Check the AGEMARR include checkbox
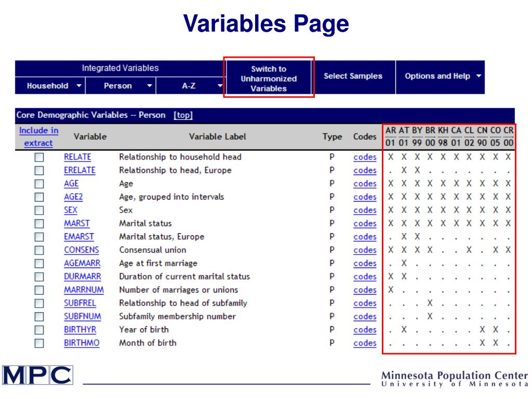This screenshot has height=399, width=532. [x=39, y=263]
